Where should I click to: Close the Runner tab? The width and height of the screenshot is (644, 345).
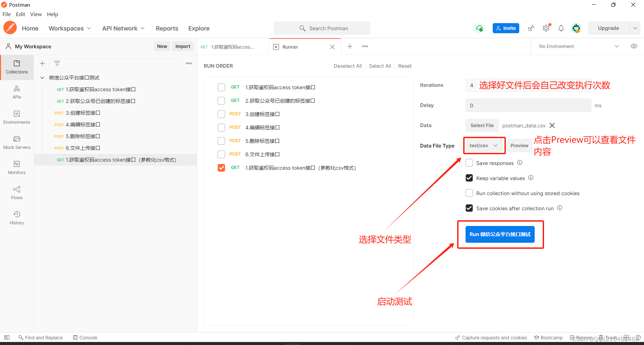(x=332, y=47)
